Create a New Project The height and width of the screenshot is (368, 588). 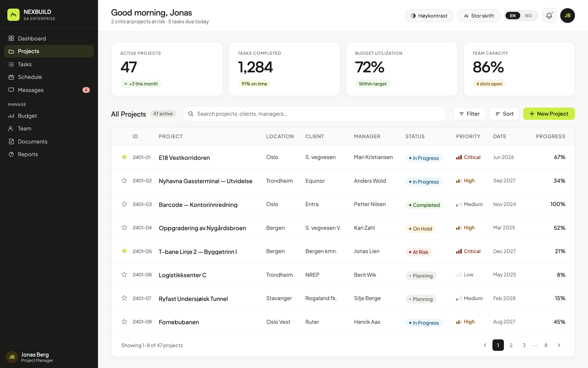(549, 114)
